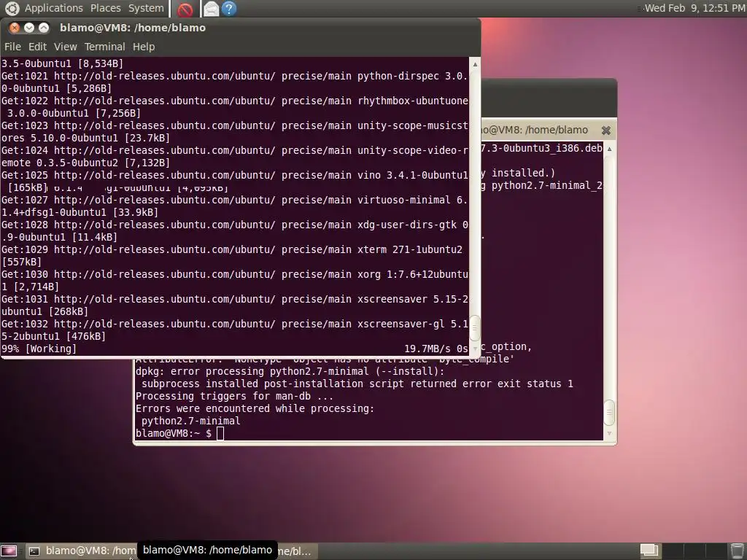Click back terminal scrollbar thumb
Image resolution: width=747 pixels, height=560 pixels.
coord(609,413)
